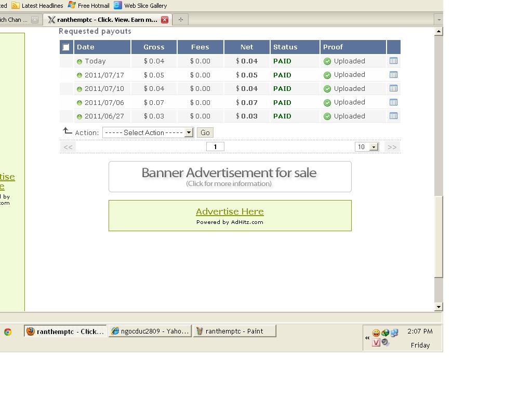The height and width of the screenshot is (399, 532).
Task: Click Advertise Here link
Action: tap(230, 211)
